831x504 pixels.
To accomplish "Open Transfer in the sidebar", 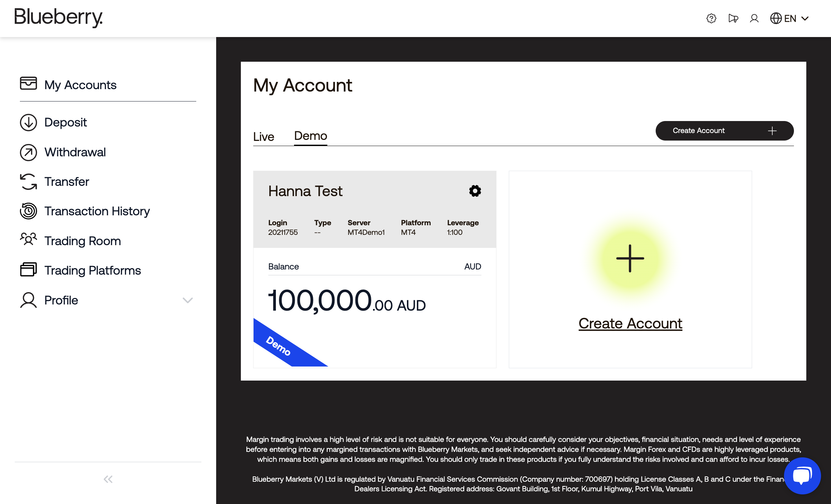I will [67, 182].
